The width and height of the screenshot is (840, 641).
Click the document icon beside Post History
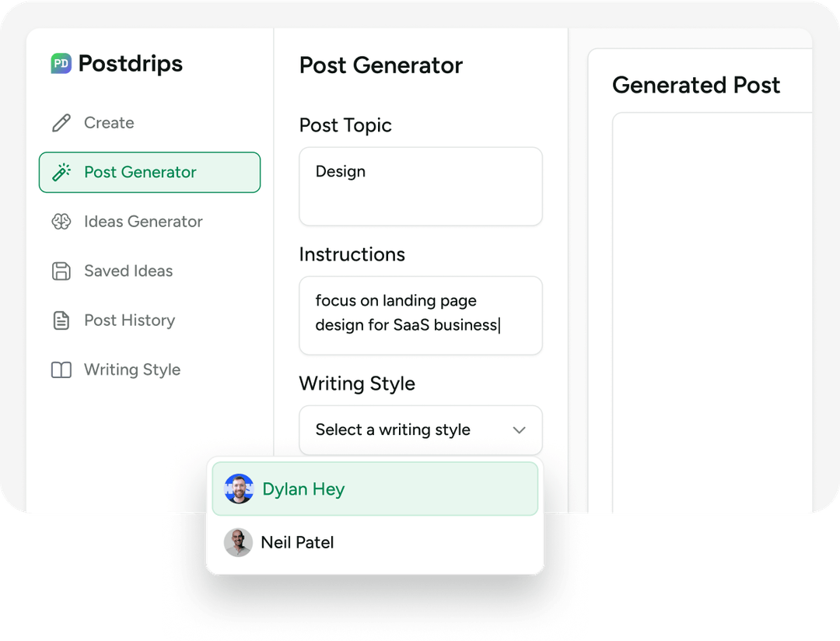(62, 320)
